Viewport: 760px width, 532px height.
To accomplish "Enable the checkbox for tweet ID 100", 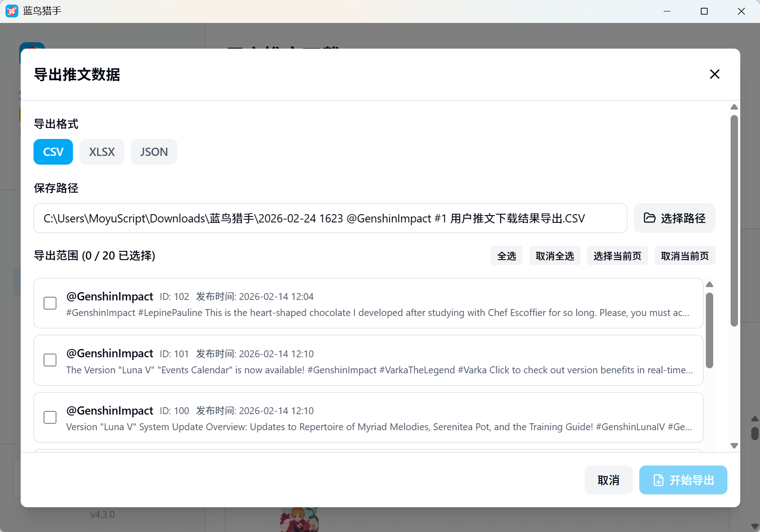I will point(50,417).
